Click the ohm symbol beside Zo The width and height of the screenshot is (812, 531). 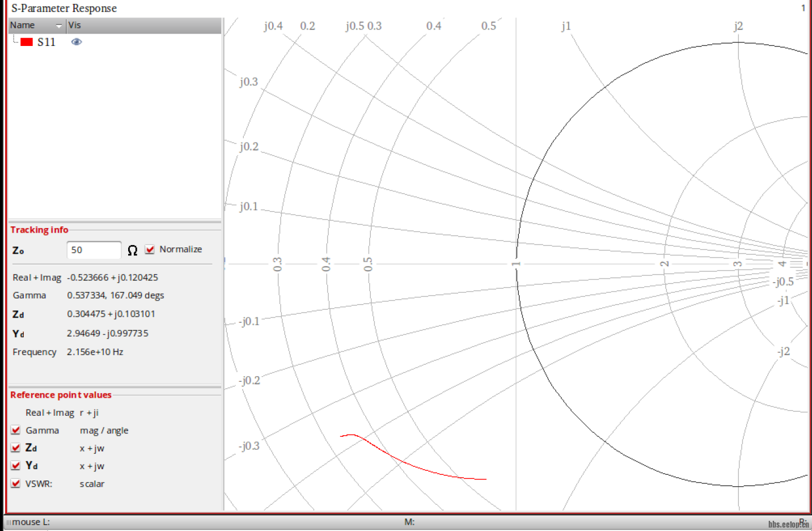click(x=133, y=250)
